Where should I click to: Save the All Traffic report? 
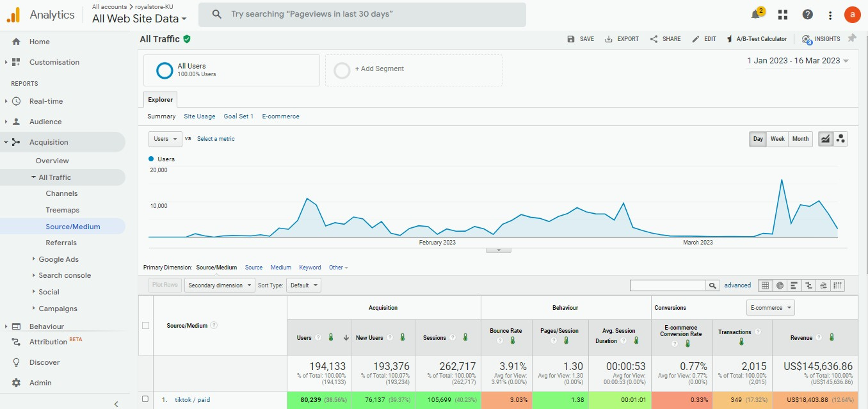581,39
